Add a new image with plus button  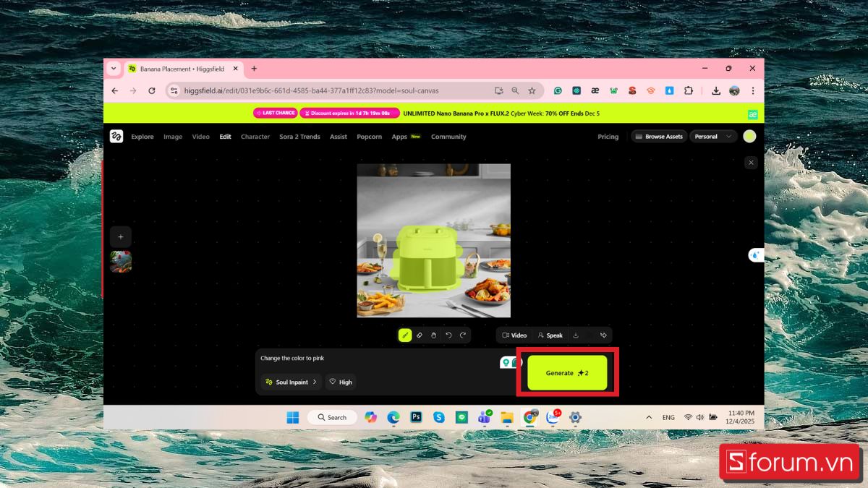click(x=121, y=236)
